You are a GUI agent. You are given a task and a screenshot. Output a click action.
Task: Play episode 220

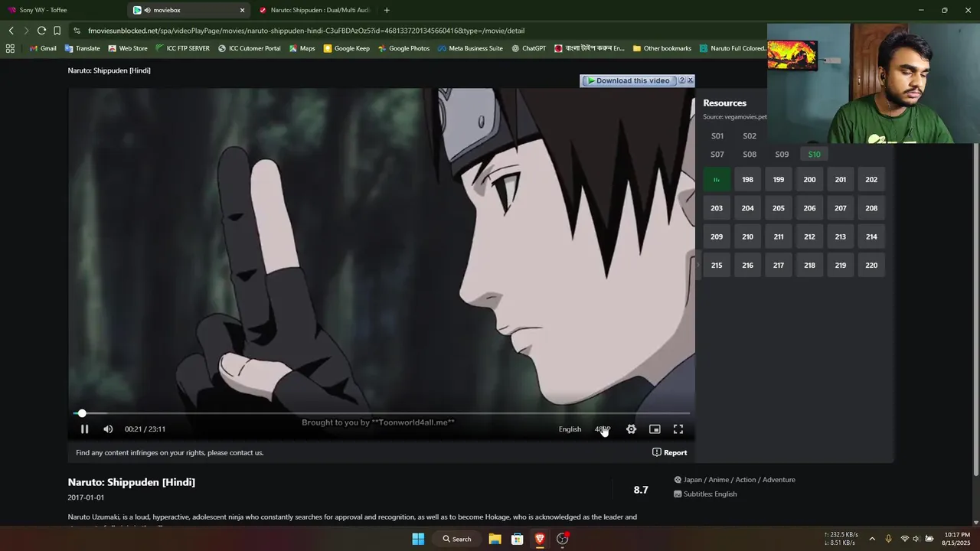pyautogui.click(x=871, y=266)
